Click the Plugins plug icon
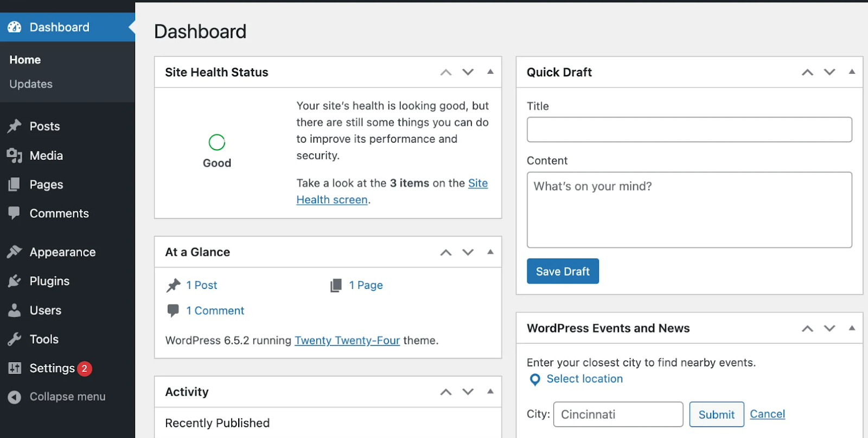Viewport: 868px width, 438px height. (15, 281)
